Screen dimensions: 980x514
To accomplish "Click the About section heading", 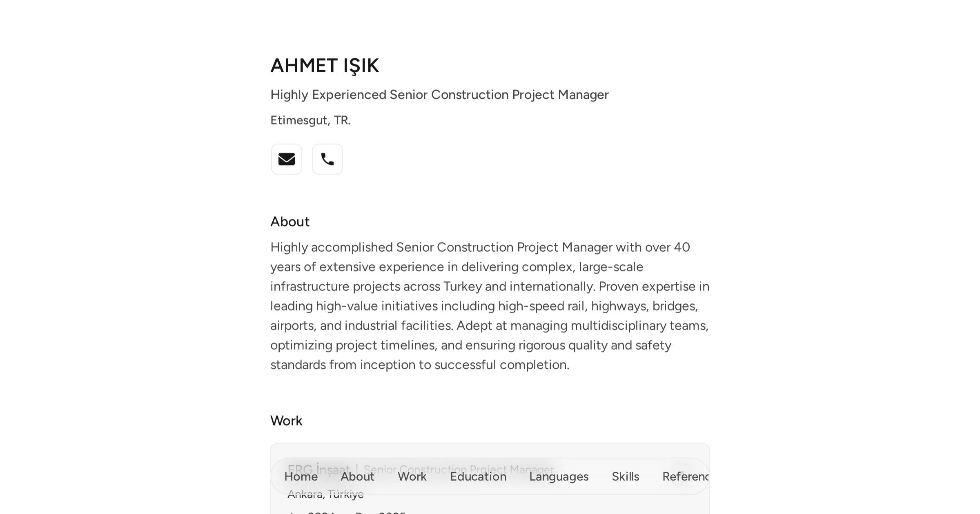I will click(290, 222).
